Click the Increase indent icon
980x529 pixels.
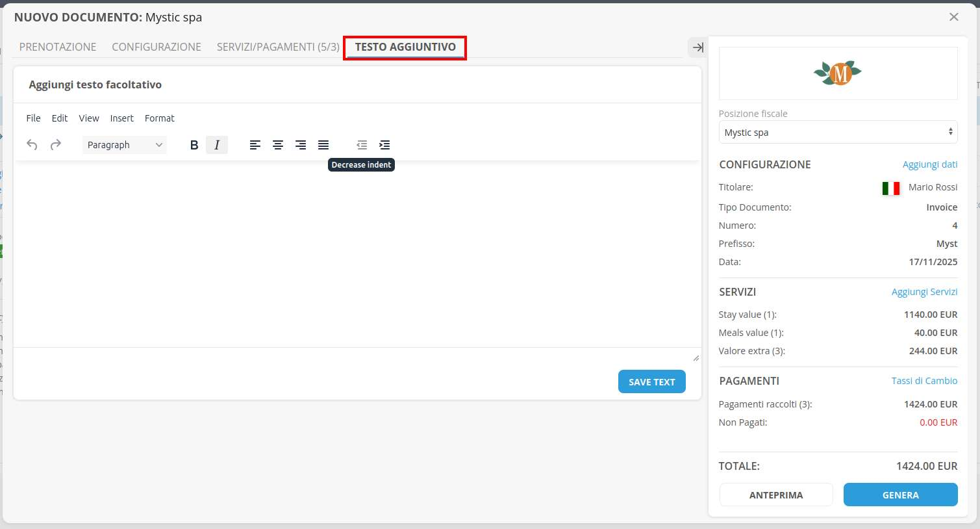384,145
